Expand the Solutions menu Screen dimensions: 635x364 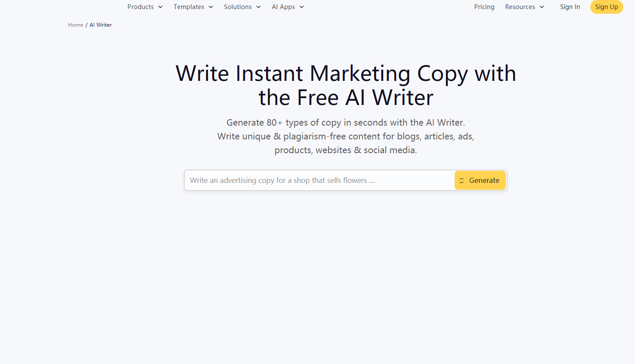[238, 7]
